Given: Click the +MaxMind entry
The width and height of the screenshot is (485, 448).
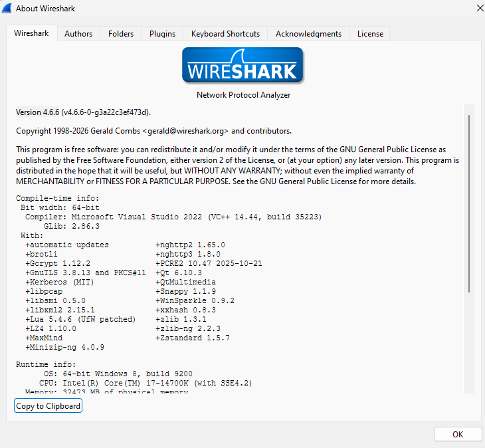Looking at the screenshot, I should (44, 338).
